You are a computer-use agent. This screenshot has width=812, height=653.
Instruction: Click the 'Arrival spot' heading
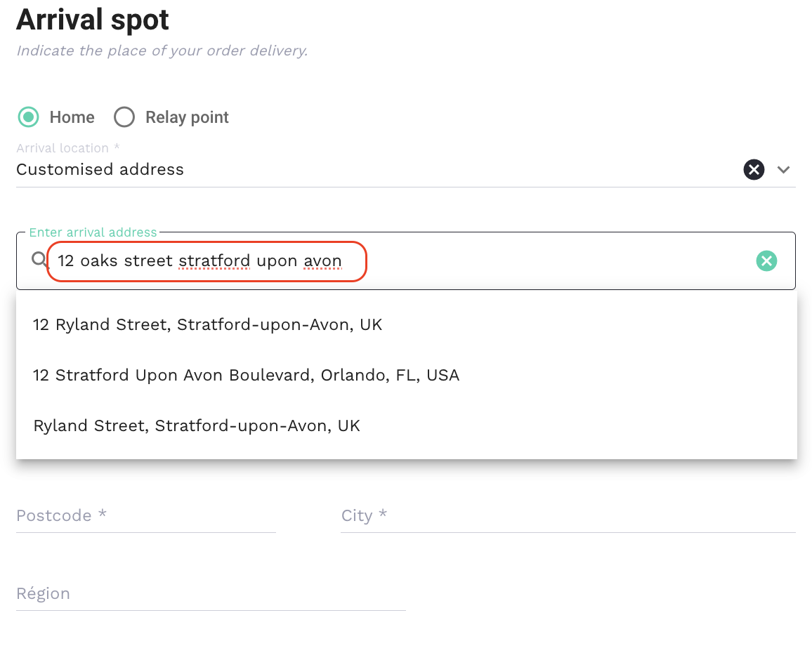pos(93,20)
